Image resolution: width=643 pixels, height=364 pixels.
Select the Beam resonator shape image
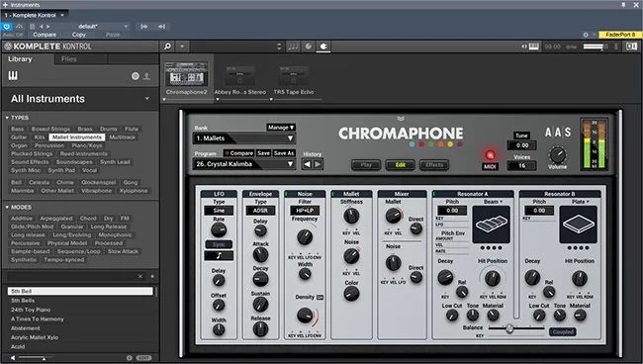[x=491, y=225]
